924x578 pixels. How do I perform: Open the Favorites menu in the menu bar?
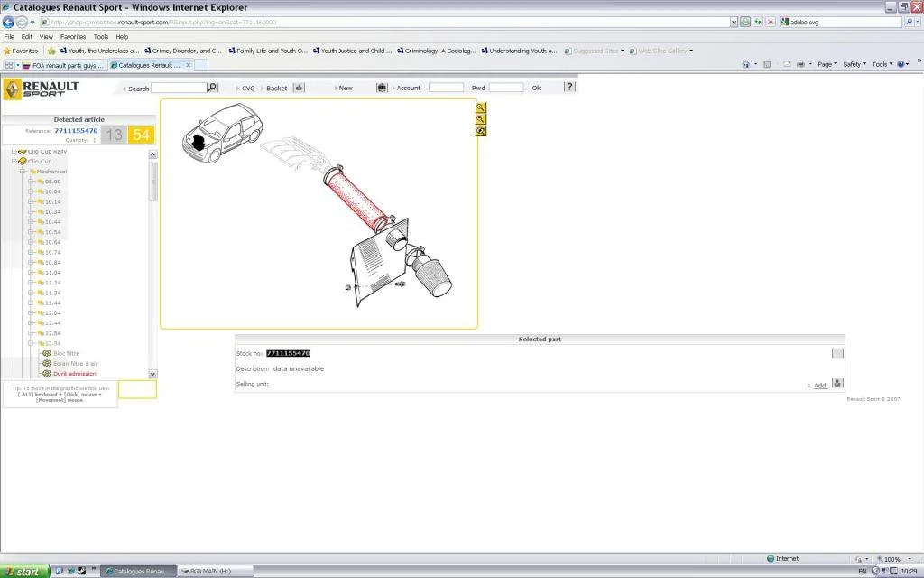point(73,36)
